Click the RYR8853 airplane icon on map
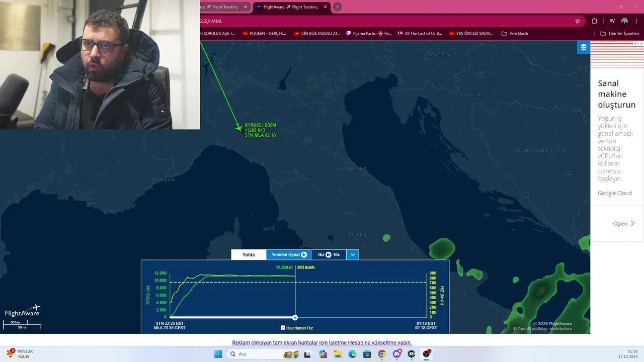644x362 pixels. tap(239, 128)
